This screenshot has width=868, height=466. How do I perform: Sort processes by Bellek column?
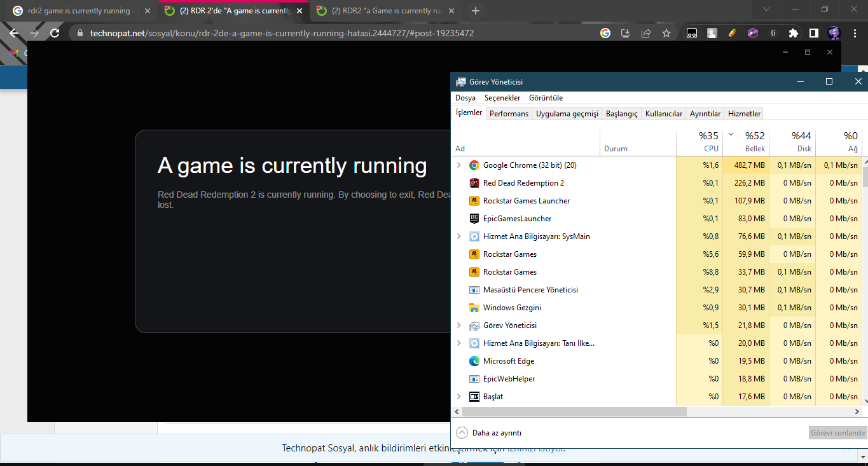point(746,142)
